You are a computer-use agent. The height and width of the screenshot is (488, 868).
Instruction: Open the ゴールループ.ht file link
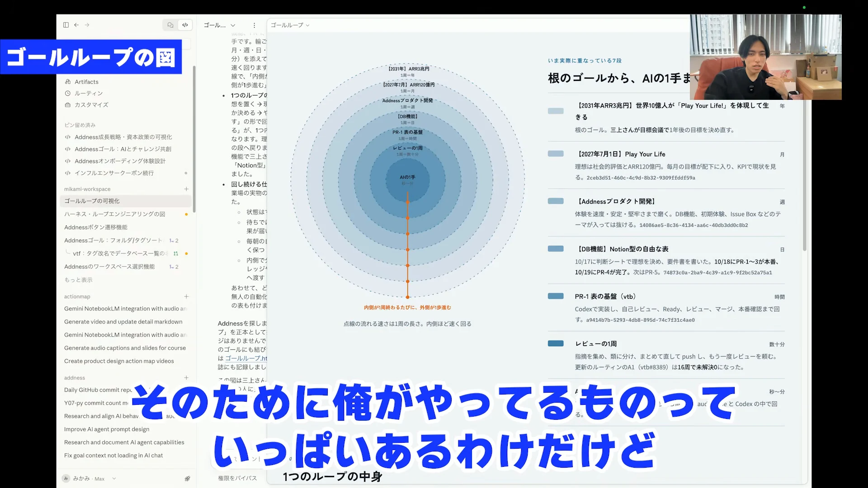[x=246, y=358]
